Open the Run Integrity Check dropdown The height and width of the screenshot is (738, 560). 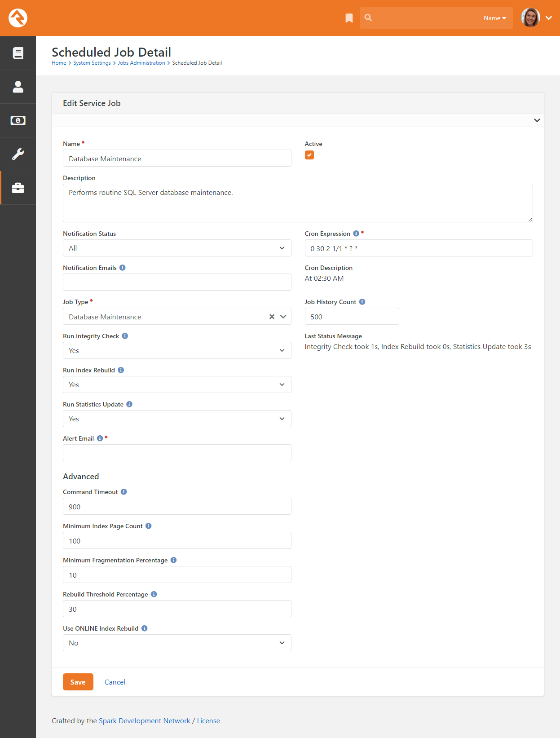177,350
